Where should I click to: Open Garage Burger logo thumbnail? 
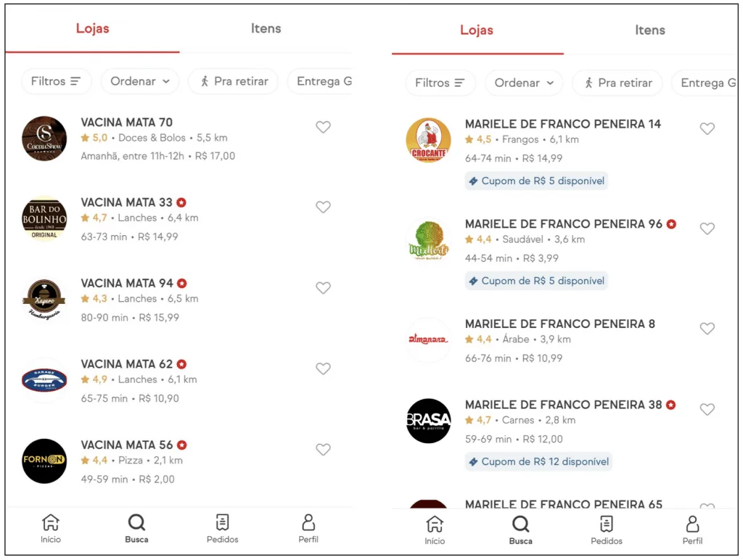(x=44, y=380)
